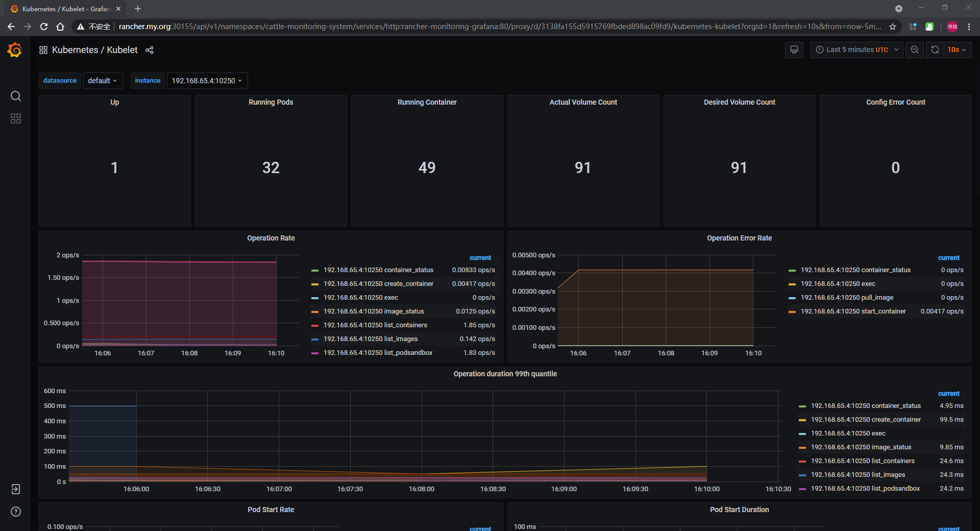
Task: Open the search dashboards icon in sidebar
Action: (16, 96)
